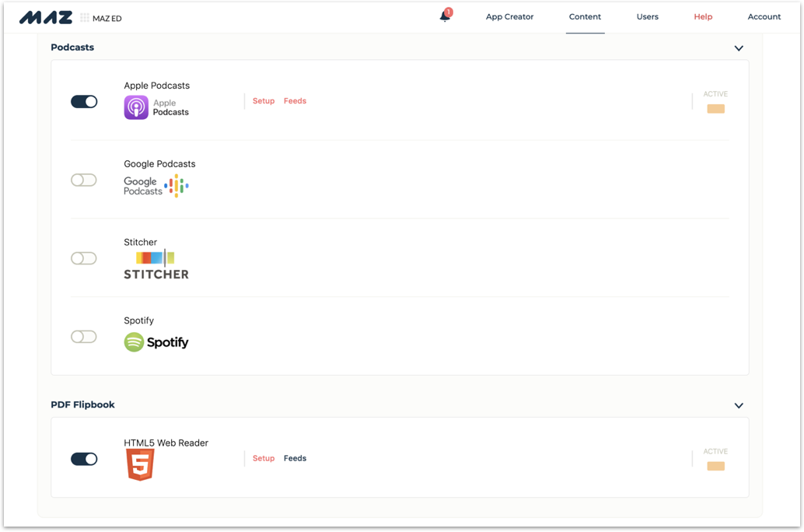Viewport: 804px width, 532px height.
Task: Click the Podcasts section heading
Action: tap(72, 47)
